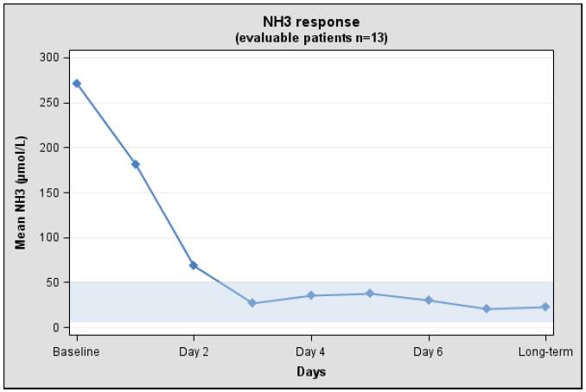Click the marker between Day 6 and Long-term
586x392 pixels.
tap(487, 309)
